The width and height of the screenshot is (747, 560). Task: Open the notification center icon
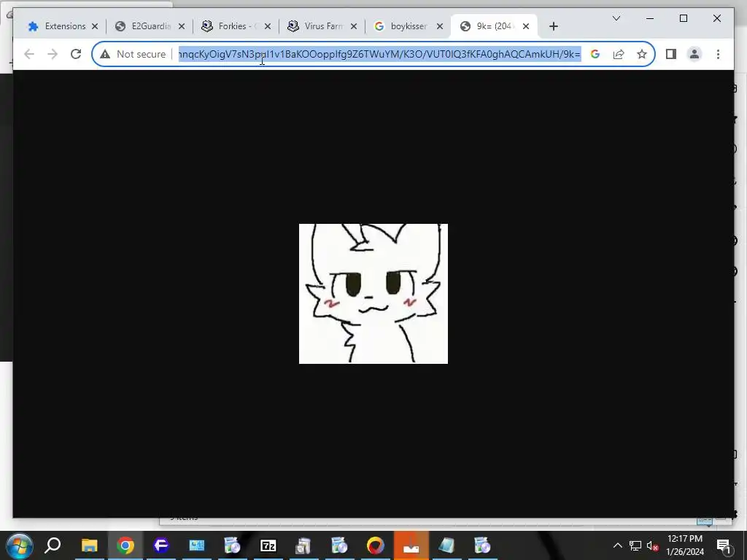click(724, 545)
